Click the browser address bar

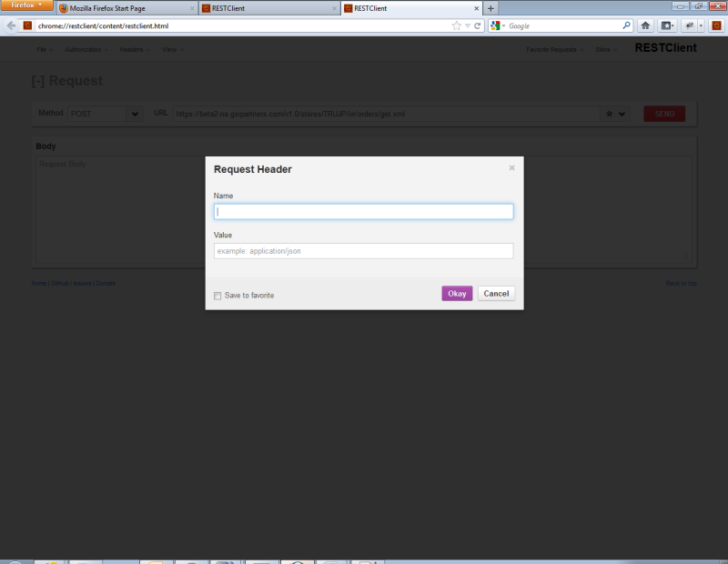(x=237, y=25)
